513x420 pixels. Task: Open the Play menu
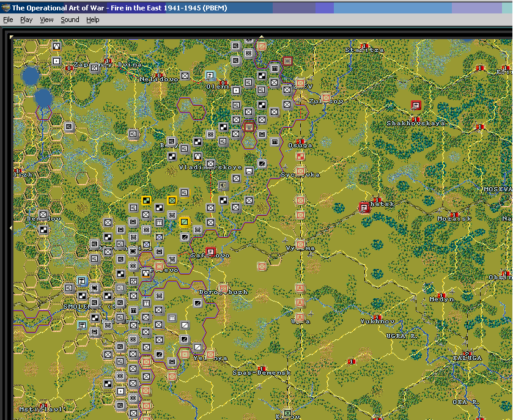click(x=26, y=20)
